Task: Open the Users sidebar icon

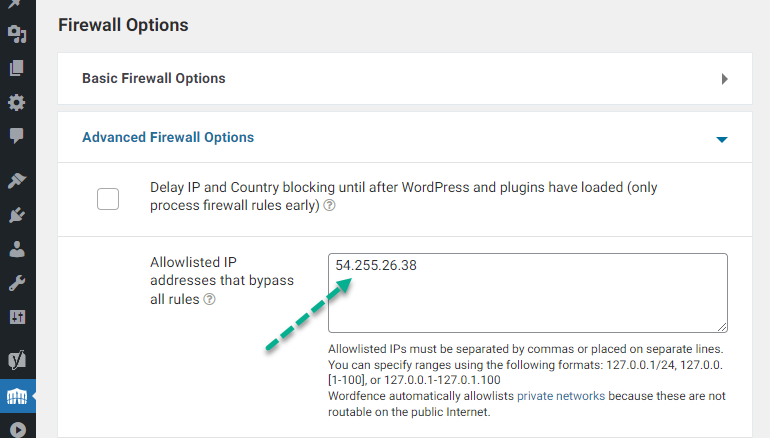Action: [17, 249]
